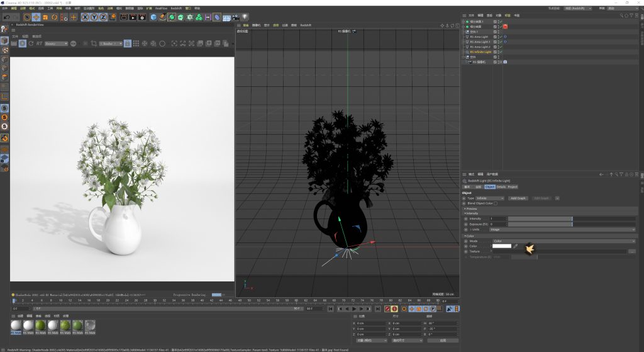The height and width of the screenshot is (352, 644).
Task: Toggle the RS Infinite Light enable checkmark
Action: pos(501,52)
